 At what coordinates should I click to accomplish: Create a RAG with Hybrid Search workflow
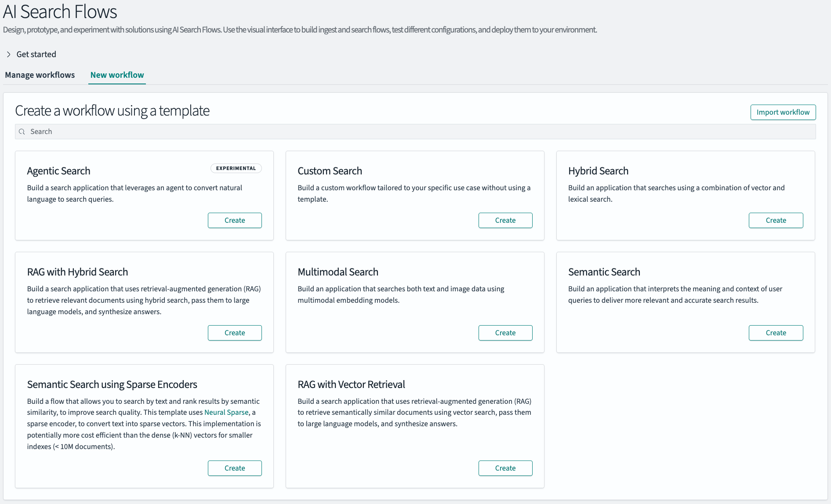click(235, 333)
